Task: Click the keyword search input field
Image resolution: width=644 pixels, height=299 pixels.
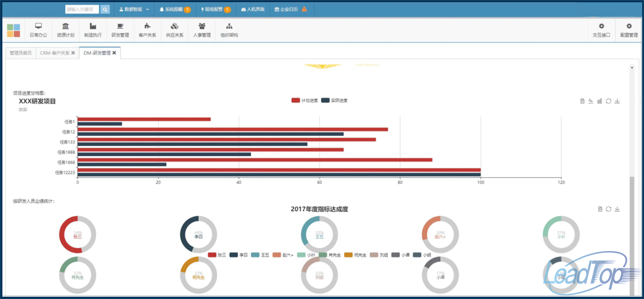Action: 82,9
